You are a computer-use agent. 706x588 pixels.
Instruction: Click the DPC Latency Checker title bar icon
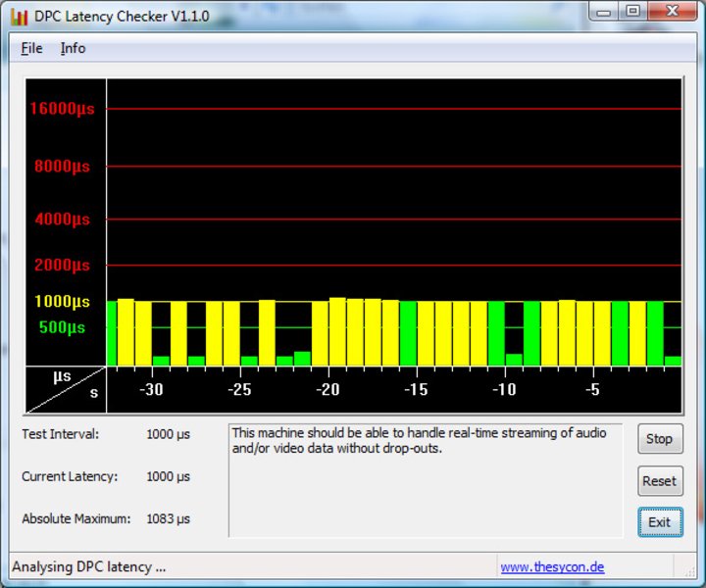(x=19, y=16)
